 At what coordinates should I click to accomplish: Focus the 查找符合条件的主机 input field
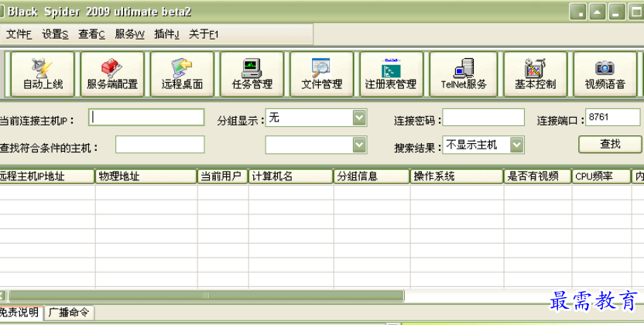coord(159,145)
